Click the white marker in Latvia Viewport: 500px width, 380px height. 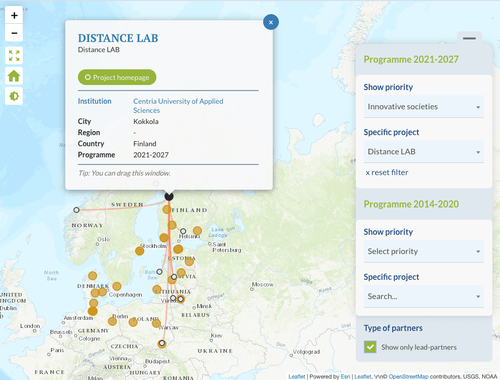tap(174, 277)
